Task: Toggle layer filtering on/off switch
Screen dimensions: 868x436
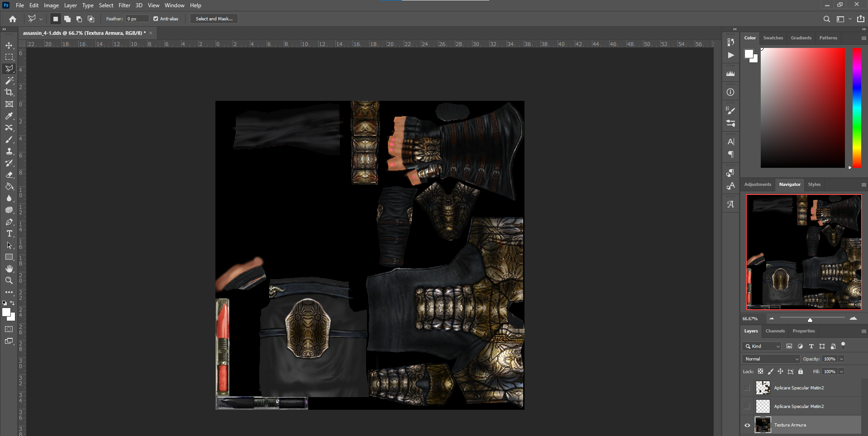Action: (x=843, y=345)
